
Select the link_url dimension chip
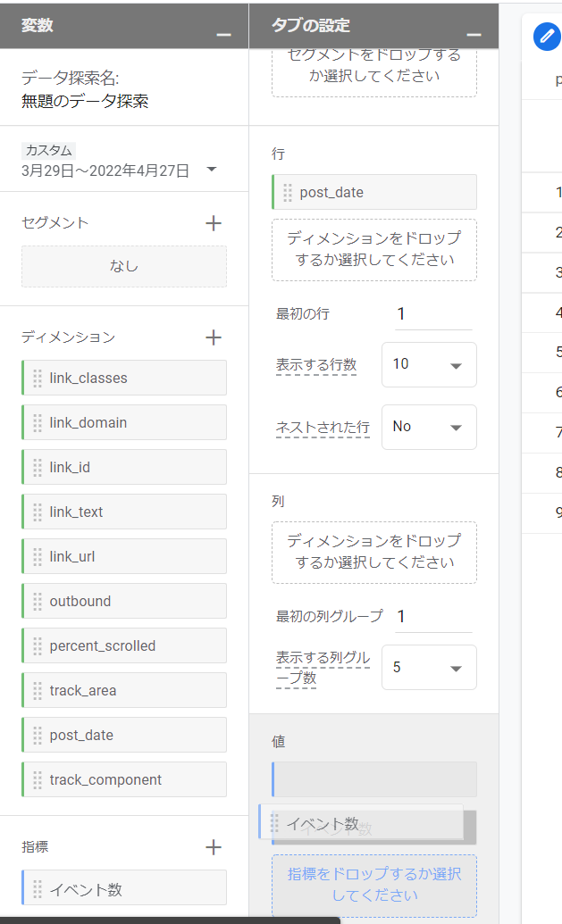(x=124, y=556)
